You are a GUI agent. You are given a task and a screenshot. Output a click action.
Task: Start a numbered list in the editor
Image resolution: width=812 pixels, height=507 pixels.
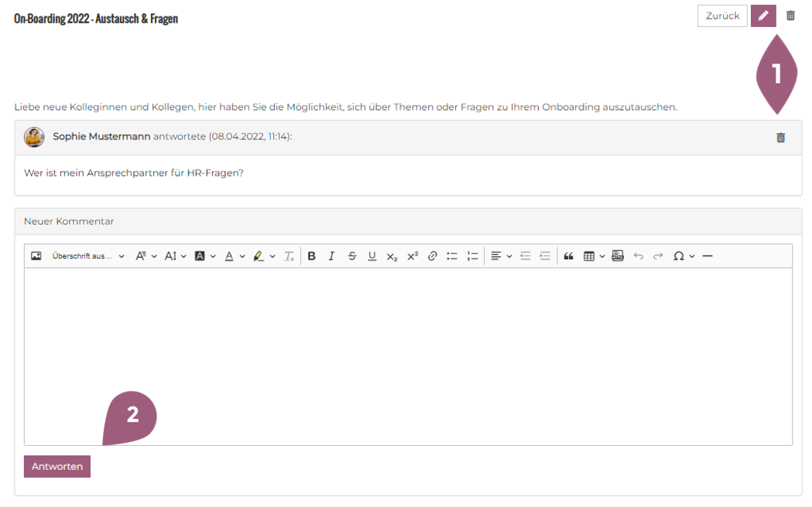pos(472,256)
